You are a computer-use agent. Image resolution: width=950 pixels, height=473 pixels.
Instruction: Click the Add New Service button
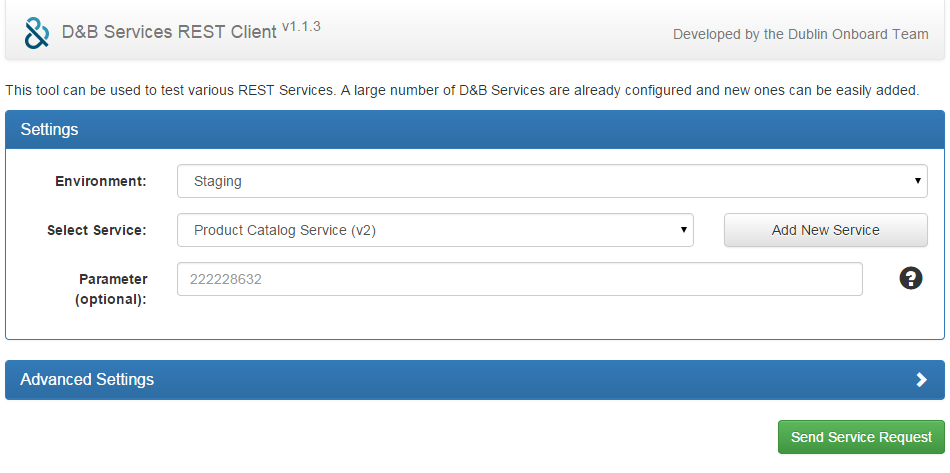point(825,230)
